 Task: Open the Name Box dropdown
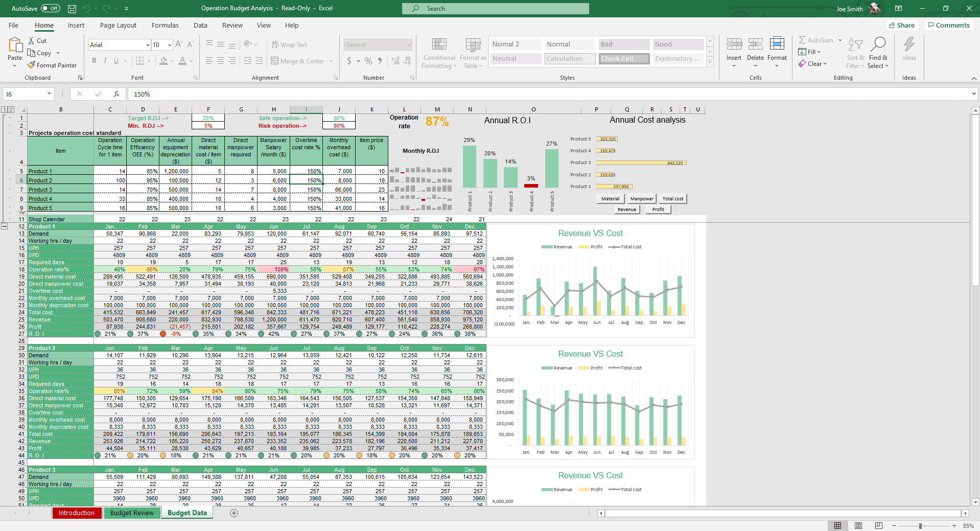(49, 94)
